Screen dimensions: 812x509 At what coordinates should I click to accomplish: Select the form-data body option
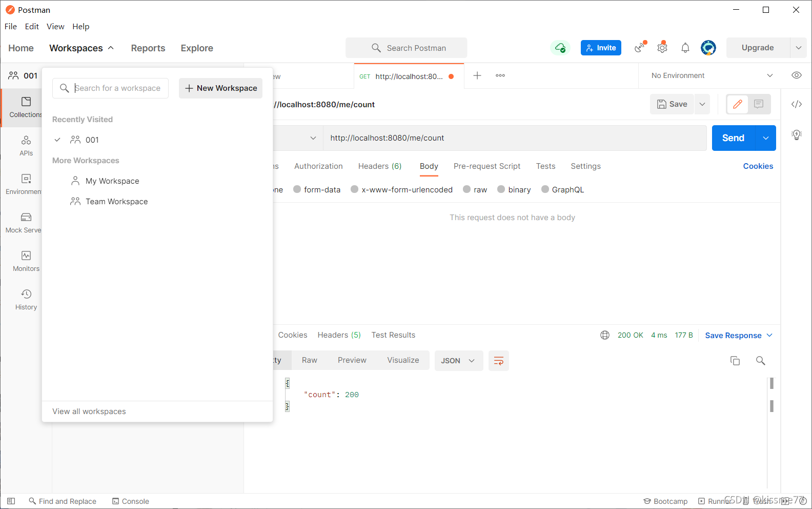[317, 190]
